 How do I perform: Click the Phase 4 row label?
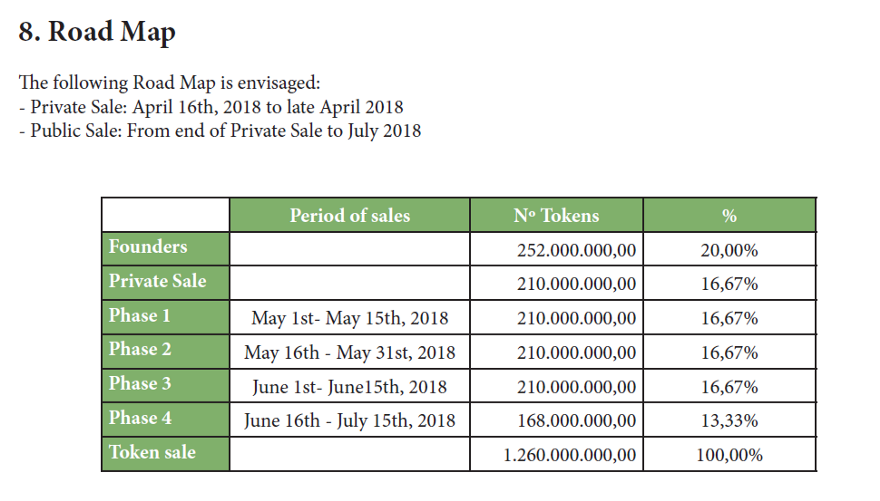pyautogui.click(x=140, y=418)
